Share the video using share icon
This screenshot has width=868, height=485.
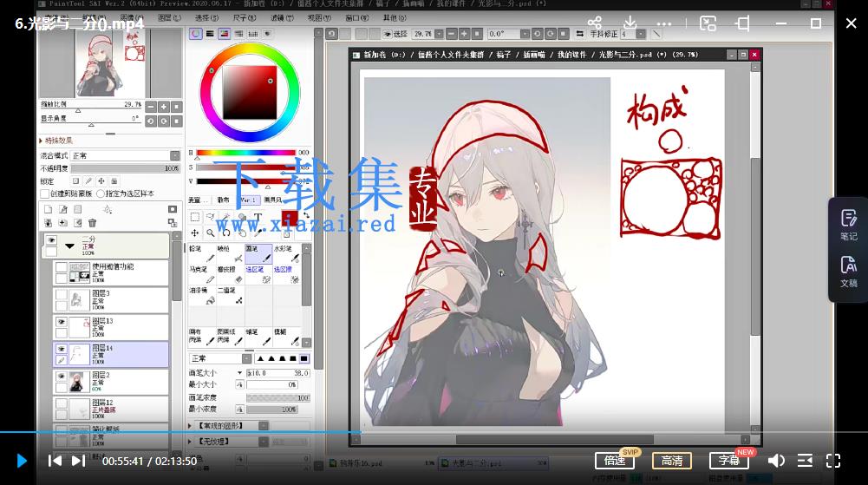pyautogui.click(x=595, y=23)
